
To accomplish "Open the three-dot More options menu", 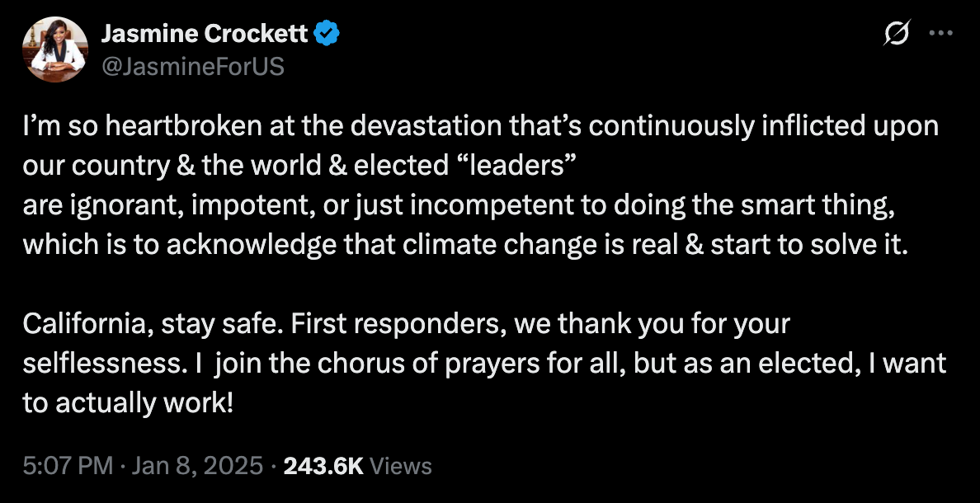I will coord(941,34).
